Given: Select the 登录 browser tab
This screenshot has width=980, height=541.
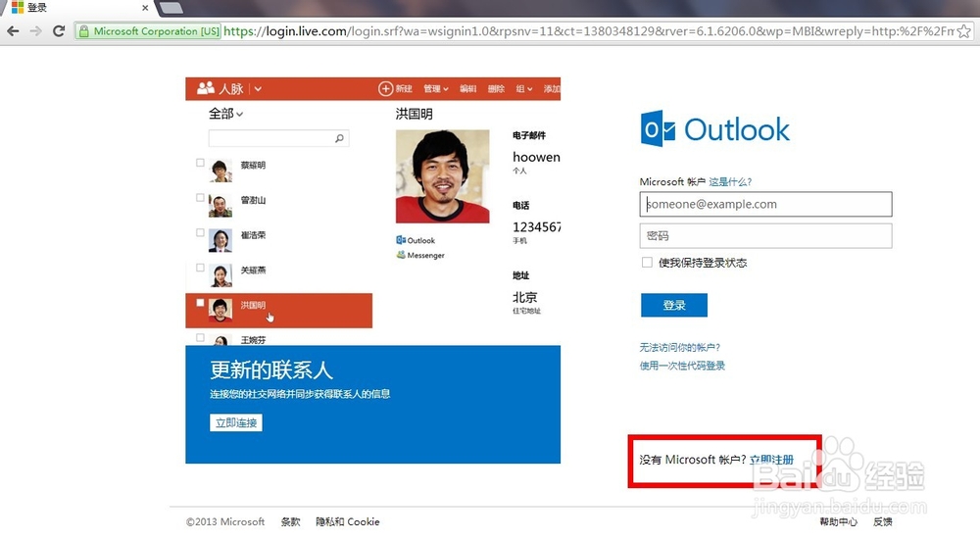Looking at the screenshot, I should click(x=78, y=8).
